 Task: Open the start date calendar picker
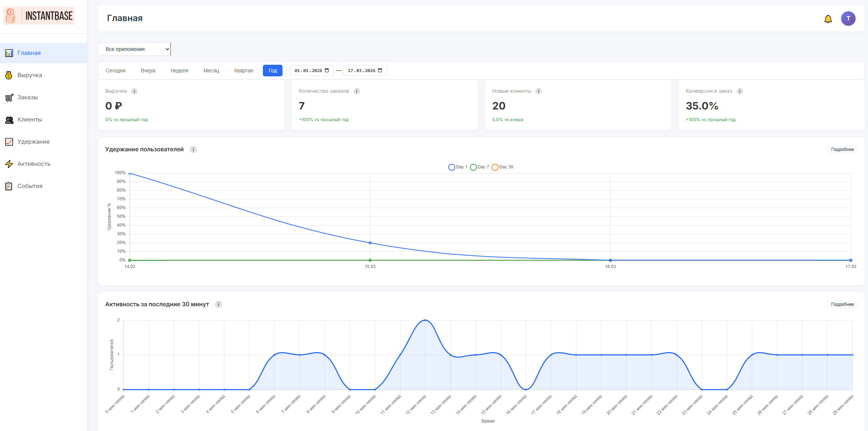pyautogui.click(x=327, y=70)
